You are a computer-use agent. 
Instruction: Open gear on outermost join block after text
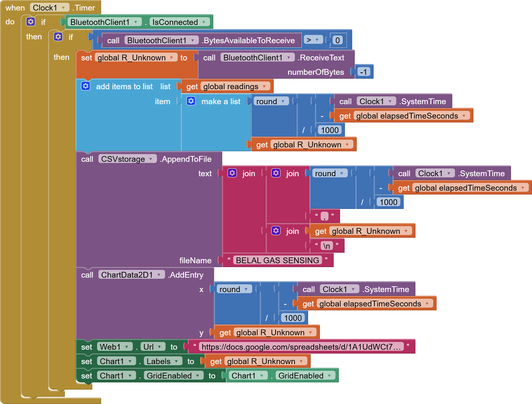click(x=232, y=173)
